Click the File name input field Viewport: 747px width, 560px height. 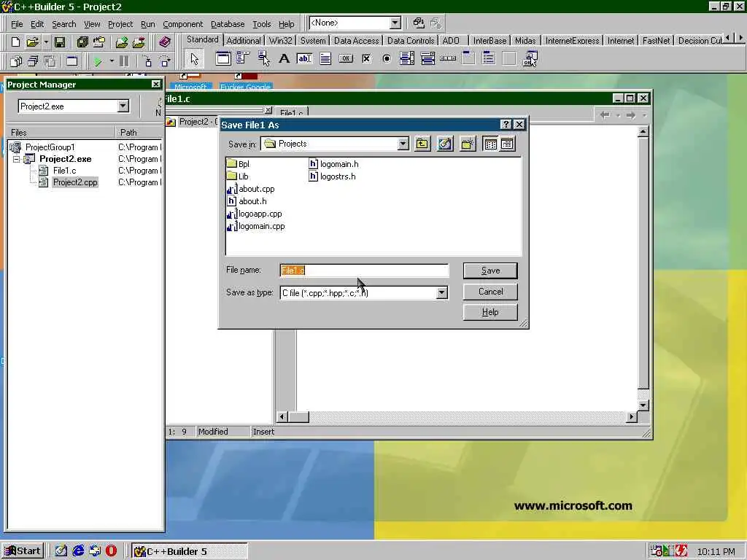click(x=364, y=271)
